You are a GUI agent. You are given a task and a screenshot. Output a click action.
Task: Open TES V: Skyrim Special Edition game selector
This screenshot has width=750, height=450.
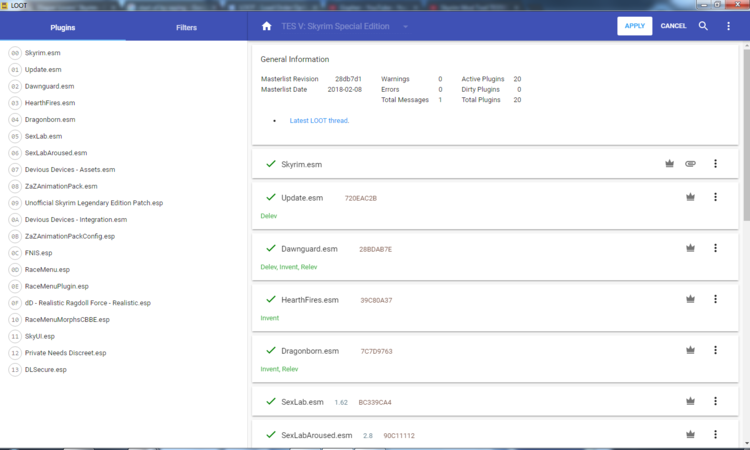344,26
